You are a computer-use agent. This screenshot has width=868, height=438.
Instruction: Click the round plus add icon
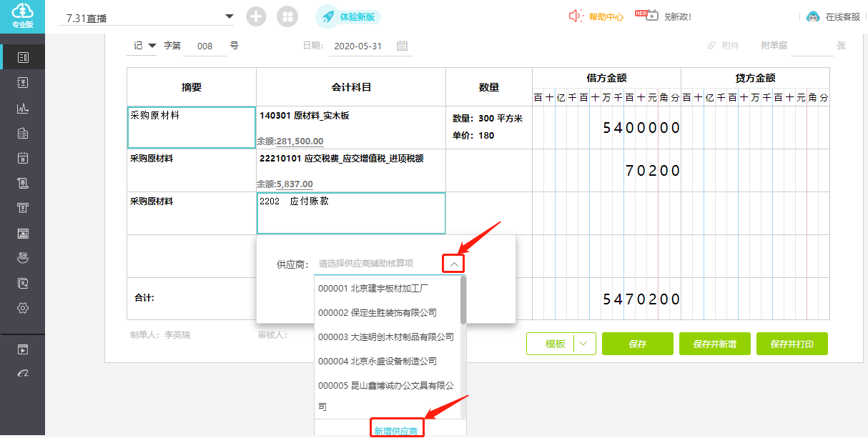[256, 16]
